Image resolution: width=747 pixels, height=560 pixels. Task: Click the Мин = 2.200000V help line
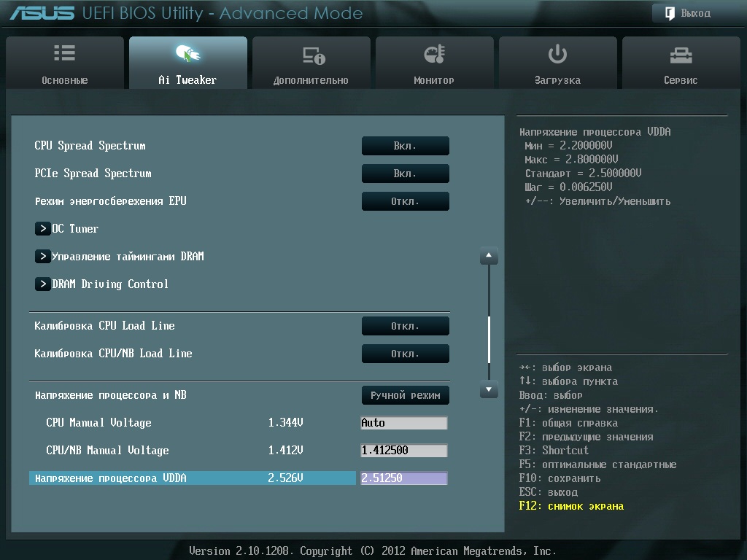point(568,145)
